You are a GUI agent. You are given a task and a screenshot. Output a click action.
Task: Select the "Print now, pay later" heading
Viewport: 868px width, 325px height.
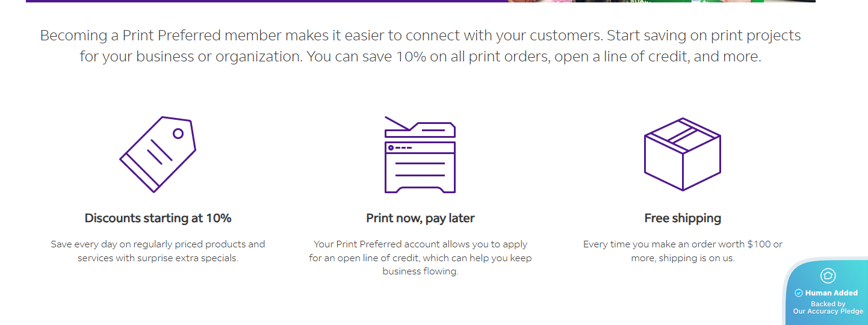tap(420, 218)
